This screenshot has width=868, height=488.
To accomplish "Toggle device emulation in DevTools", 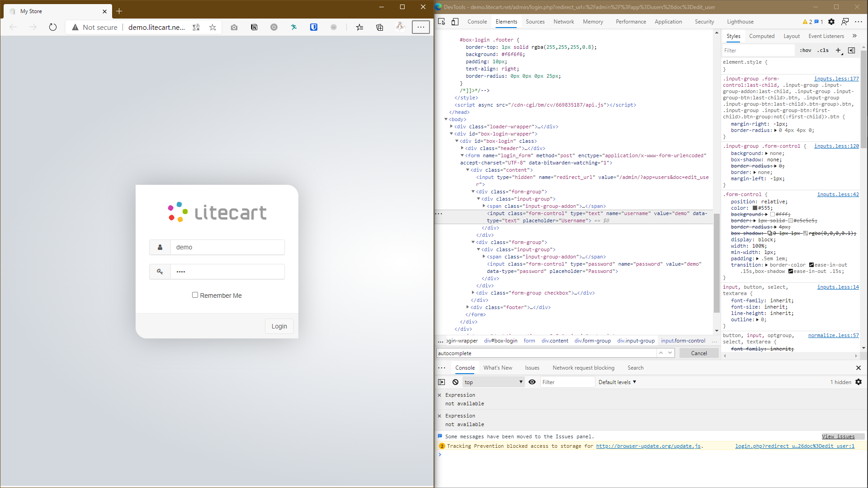I will [455, 22].
